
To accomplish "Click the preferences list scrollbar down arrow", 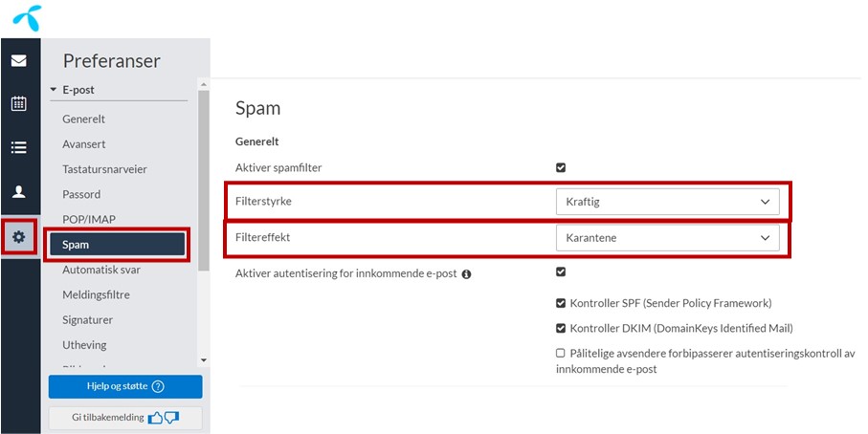I will (202, 359).
